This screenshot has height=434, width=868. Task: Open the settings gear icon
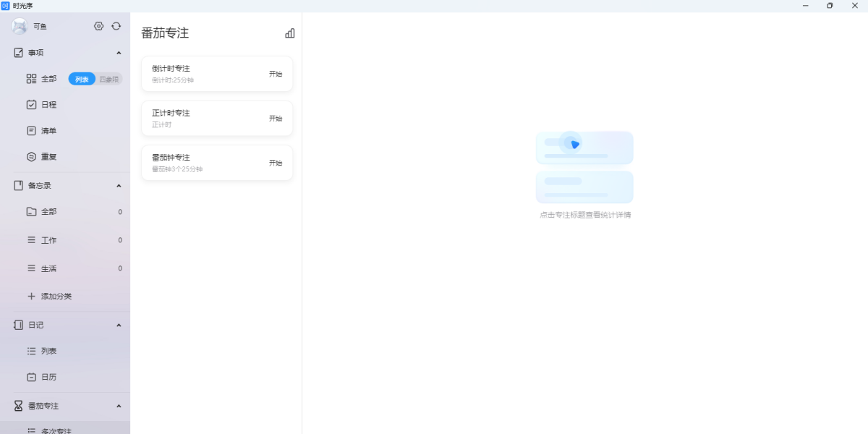tap(99, 26)
